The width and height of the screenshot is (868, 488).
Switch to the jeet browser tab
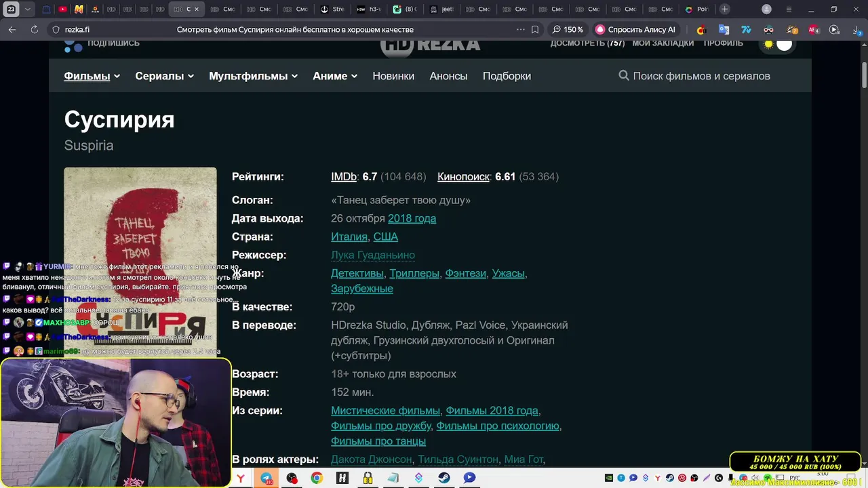pos(442,9)
